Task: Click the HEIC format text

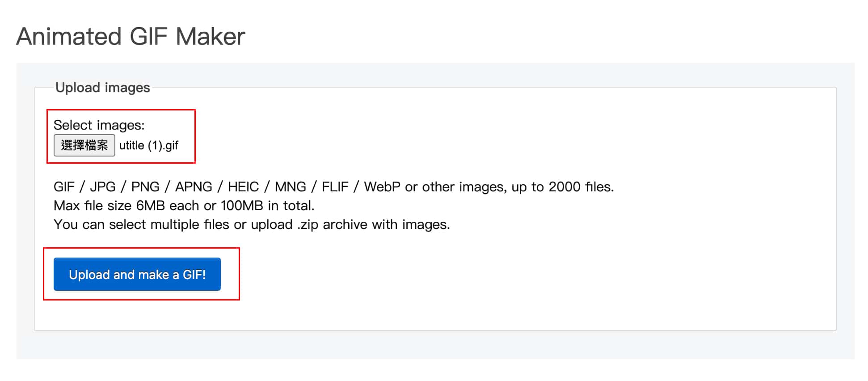Action: 243,187
